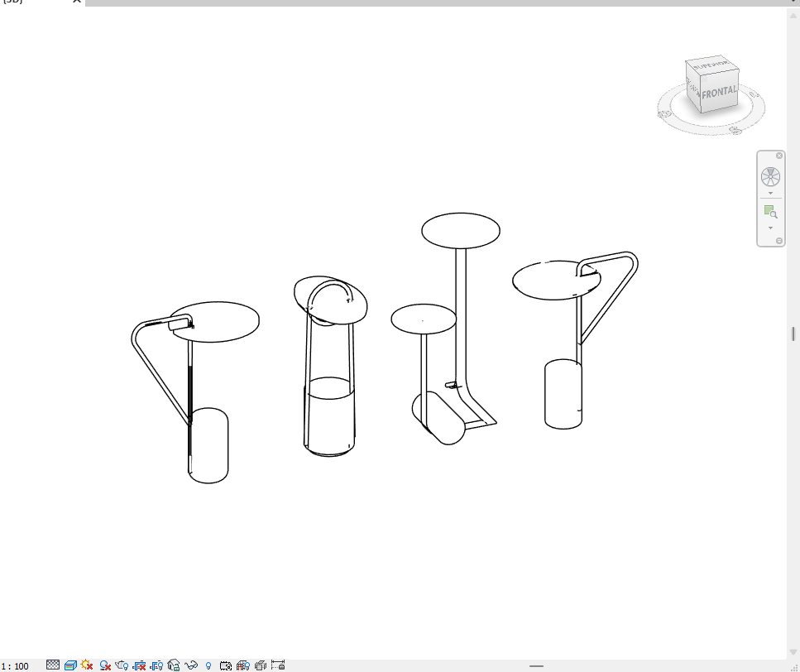
Task: Open the Full Navigation SteeringWheel
Action: (770, 177)
